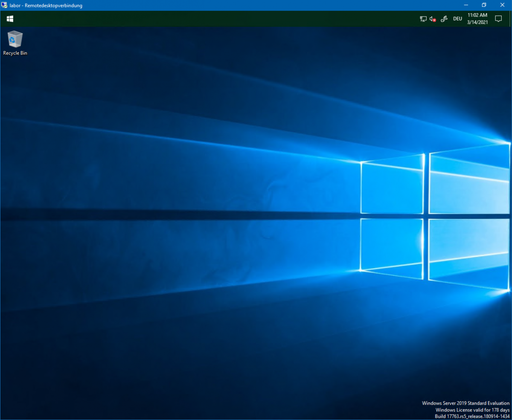Click the Remote Desktop icon in the title bar
Image resolution: width=512 pixels, height=420 pixels.
point(4,6)
